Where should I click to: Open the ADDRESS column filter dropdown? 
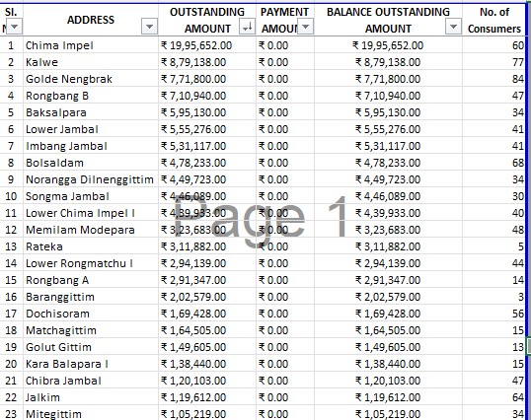pos(149,27)
